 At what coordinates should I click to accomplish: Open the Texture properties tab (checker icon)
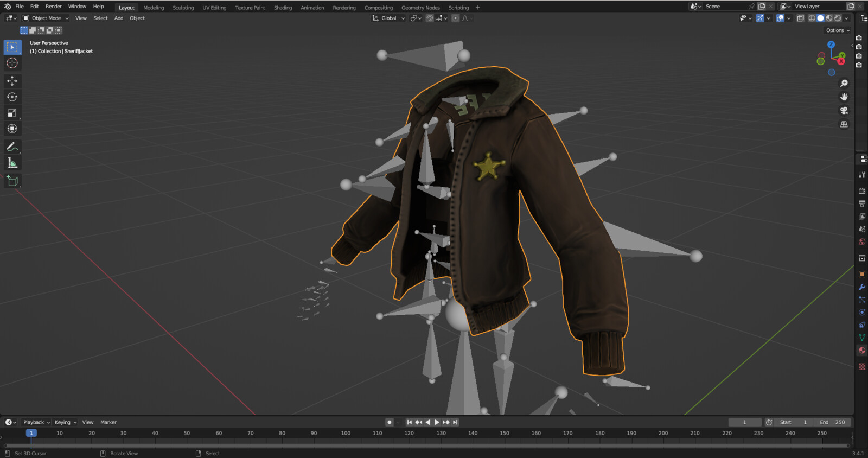[862, 367]
